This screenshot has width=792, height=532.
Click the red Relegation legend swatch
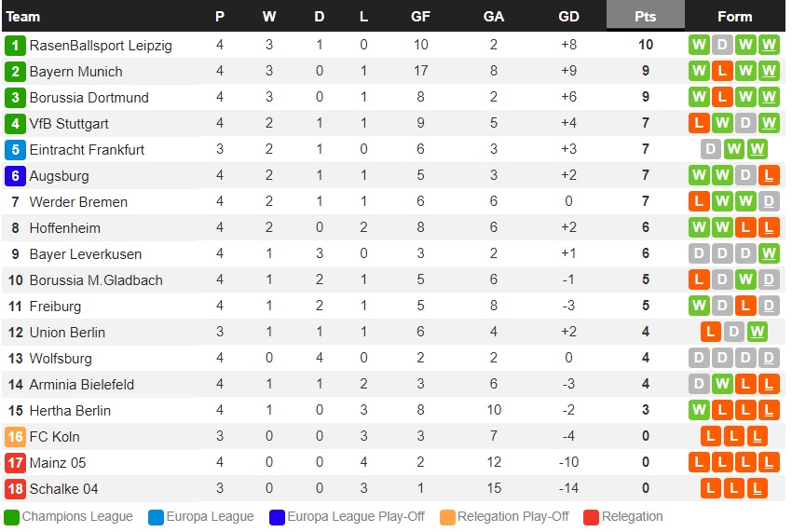click(591, 517)
